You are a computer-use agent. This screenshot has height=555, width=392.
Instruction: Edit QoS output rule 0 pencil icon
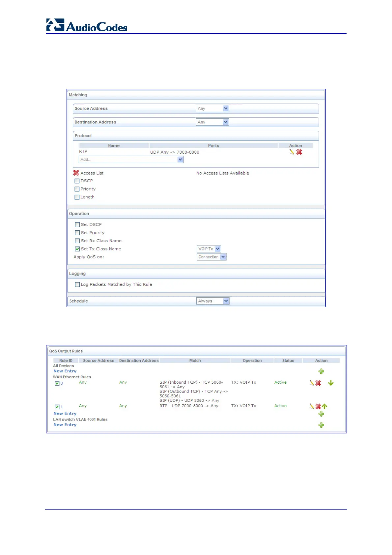311,383
